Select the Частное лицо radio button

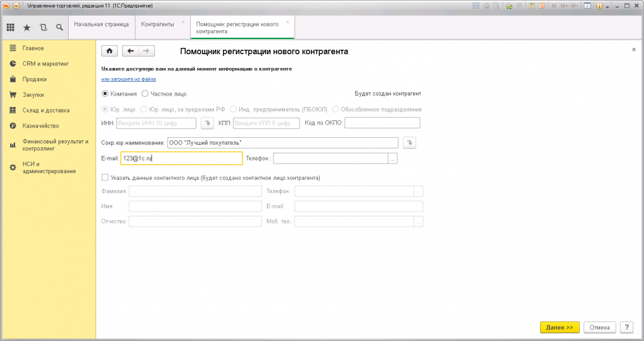[145, 94]
